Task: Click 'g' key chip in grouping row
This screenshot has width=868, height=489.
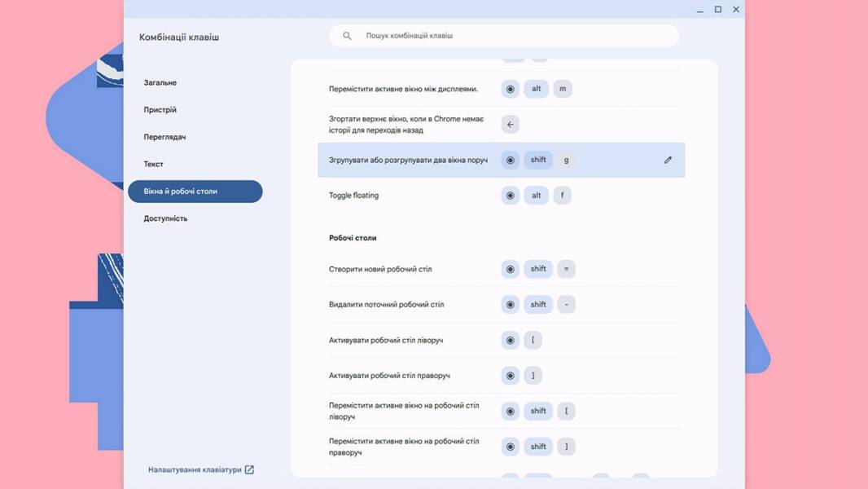Action: (566, 160)
